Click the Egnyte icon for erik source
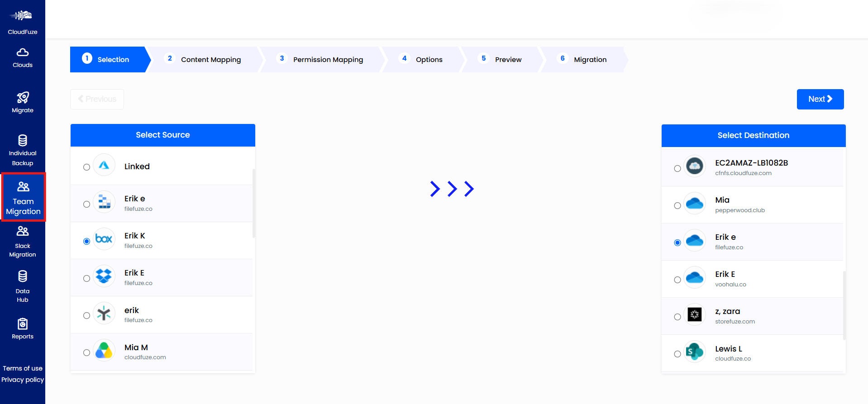 [x=104, y=313]
